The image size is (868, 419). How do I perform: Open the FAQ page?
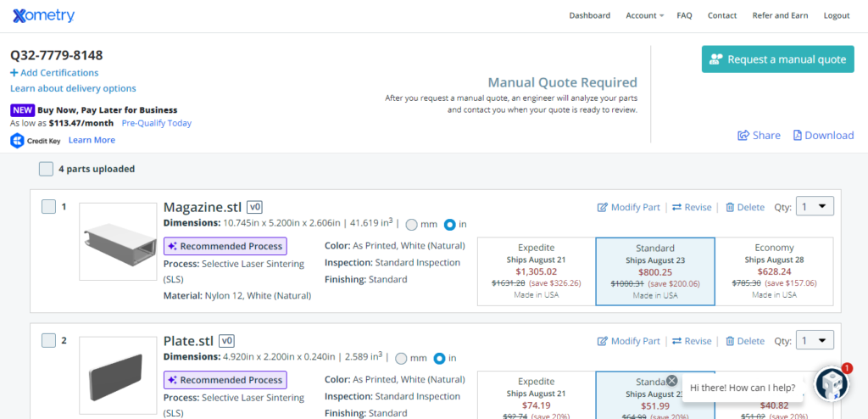(684, 15)
